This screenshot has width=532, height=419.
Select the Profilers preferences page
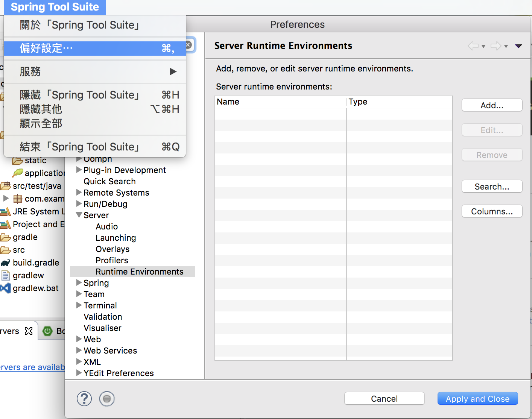112,260
